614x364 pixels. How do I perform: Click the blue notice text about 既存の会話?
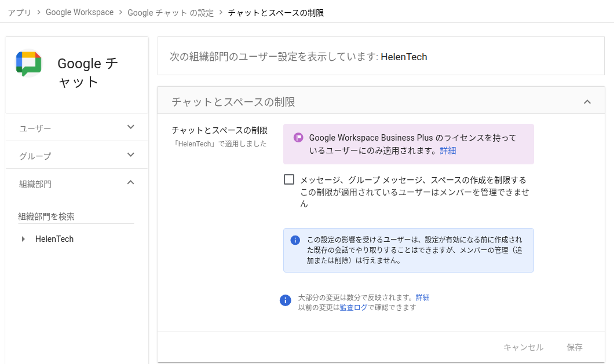[414, 250]
